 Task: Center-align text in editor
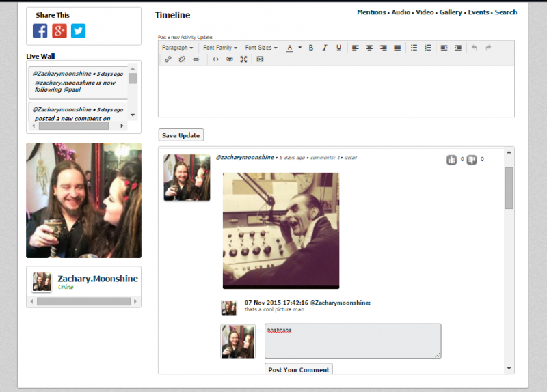click(369, 48)
